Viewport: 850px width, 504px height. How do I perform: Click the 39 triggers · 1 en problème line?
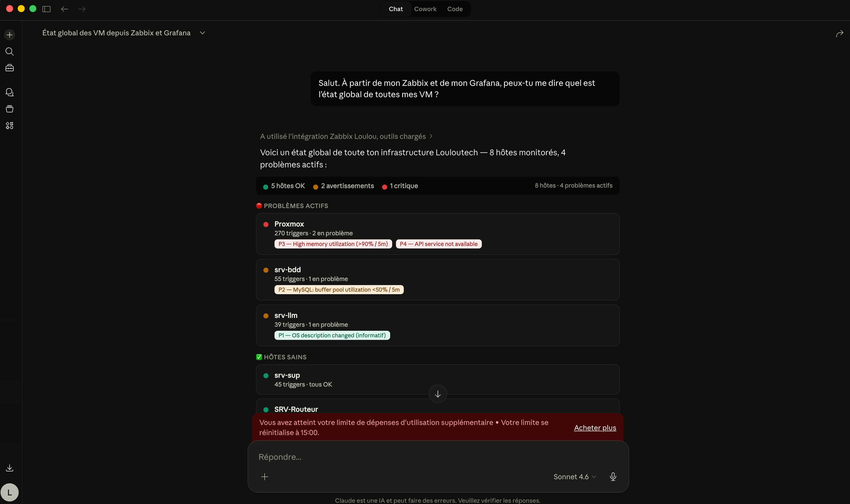pos(311,324)
